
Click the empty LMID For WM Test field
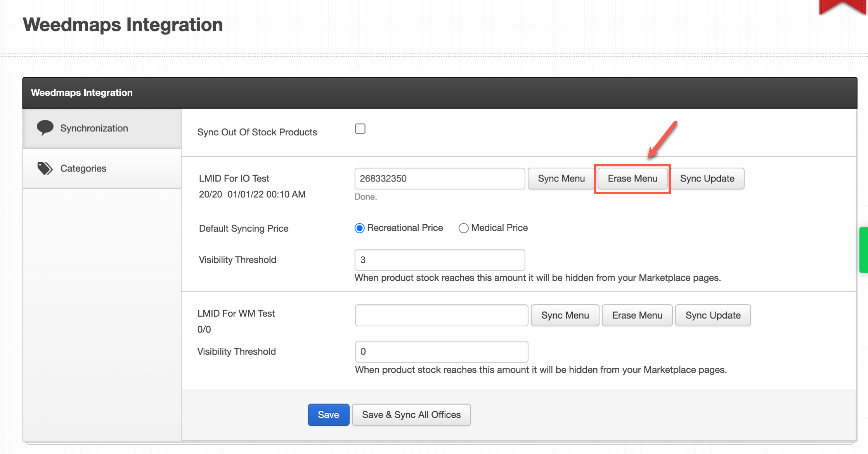point(441,315)
